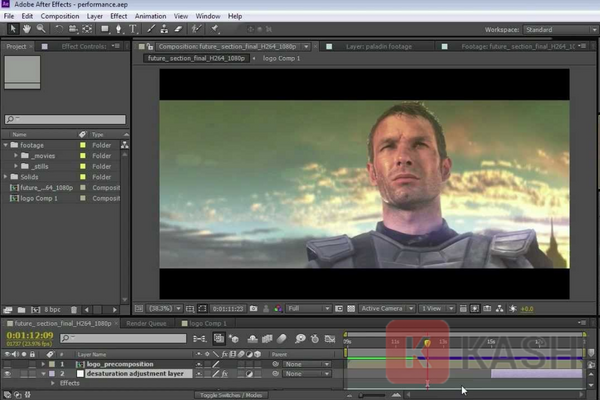
Task: Switch to the Render Queue tab
Action: [146, 323]
